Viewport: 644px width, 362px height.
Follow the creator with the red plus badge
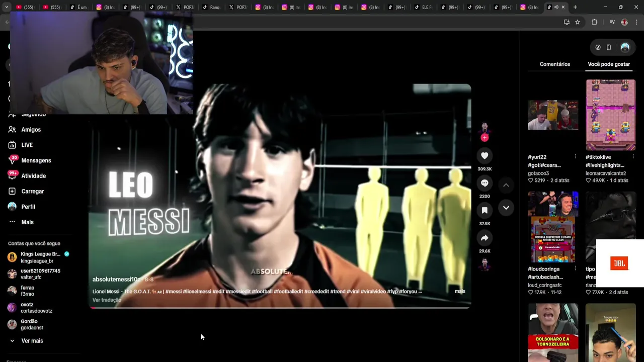pyautogui.click(x=485, y=137)
